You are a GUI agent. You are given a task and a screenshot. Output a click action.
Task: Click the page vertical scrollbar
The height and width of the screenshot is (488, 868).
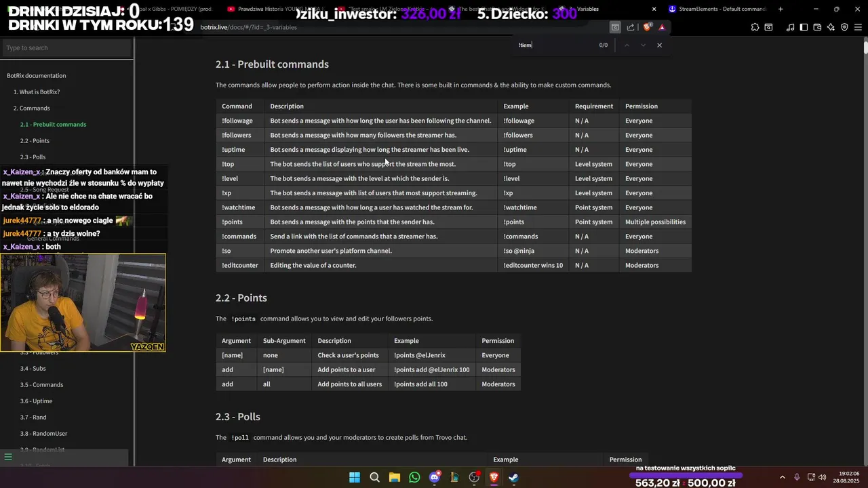865,47
